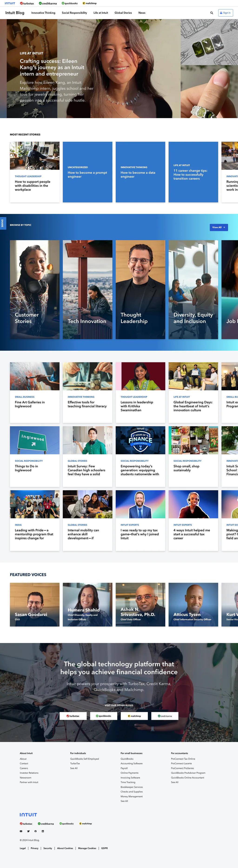Open the Manage Cookies footer link
Image resolution: width=238 pixels, height=868 pixels.
click(87, 848)
